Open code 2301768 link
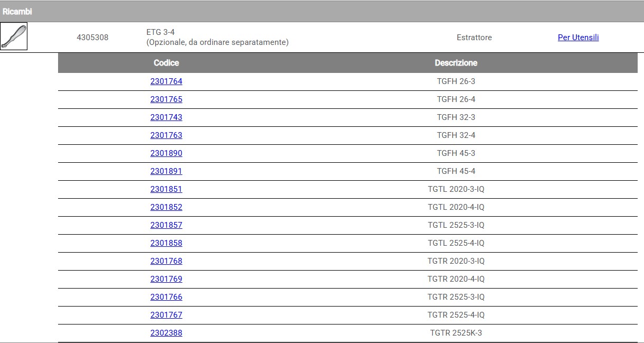Viewport: 644px width, 343px height. click(166, 261)
